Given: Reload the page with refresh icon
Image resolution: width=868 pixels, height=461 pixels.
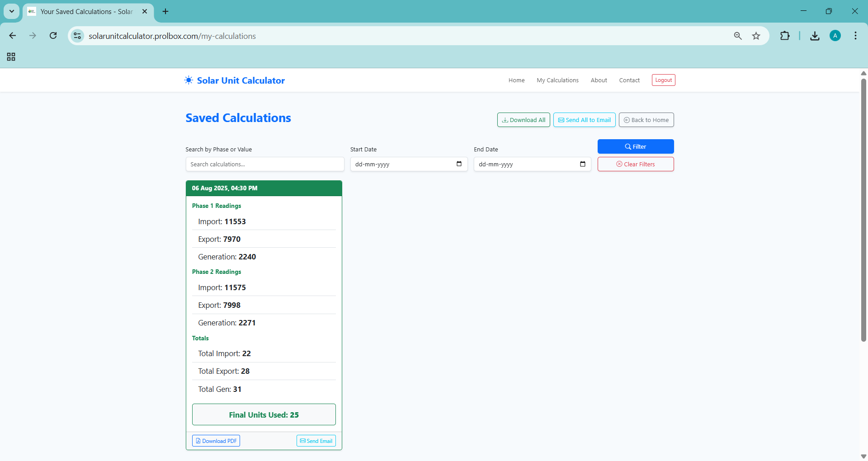Looking at the screenshot, I should pos(53,36).
